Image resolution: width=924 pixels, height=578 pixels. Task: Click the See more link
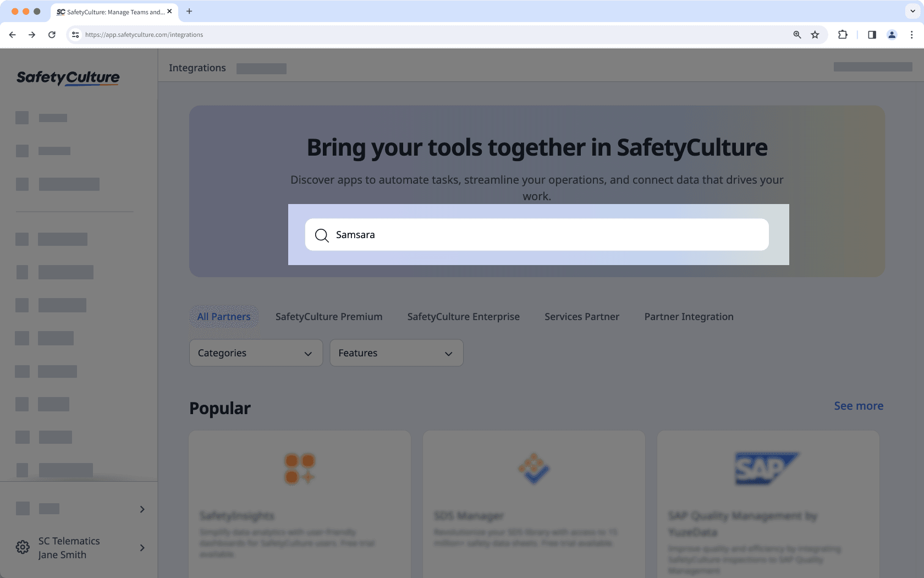point(858,406)
